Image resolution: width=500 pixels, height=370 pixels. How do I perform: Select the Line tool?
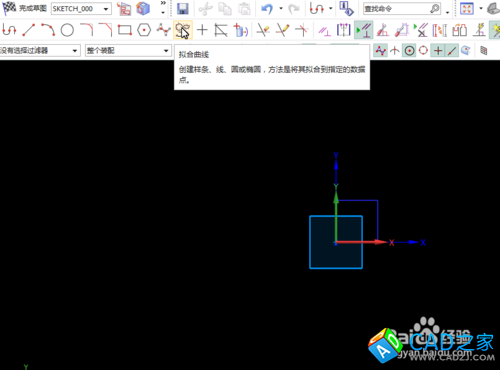coord(29,30)
